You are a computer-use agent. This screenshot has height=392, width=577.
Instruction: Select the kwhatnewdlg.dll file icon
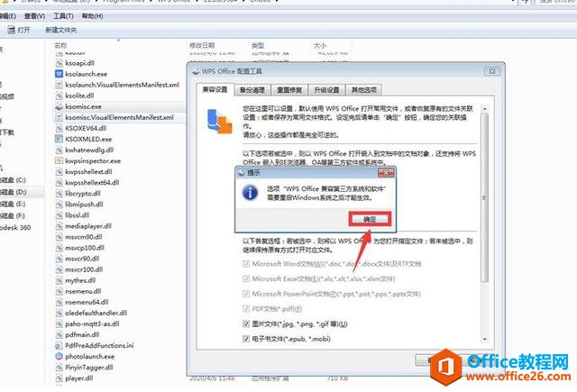[x=59, y=150]
